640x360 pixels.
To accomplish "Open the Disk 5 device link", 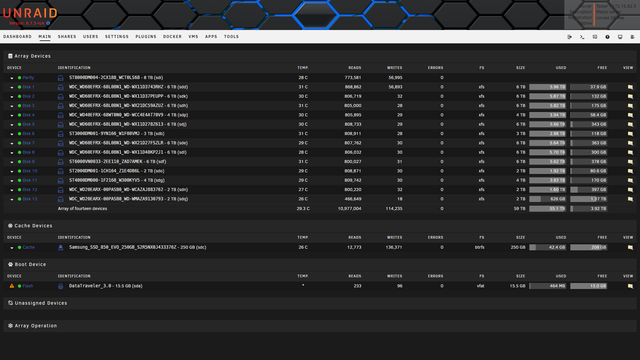I will click(29, 124).
